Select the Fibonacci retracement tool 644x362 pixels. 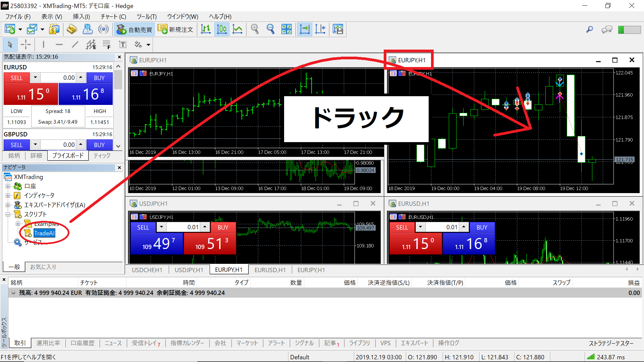(107, 45)
